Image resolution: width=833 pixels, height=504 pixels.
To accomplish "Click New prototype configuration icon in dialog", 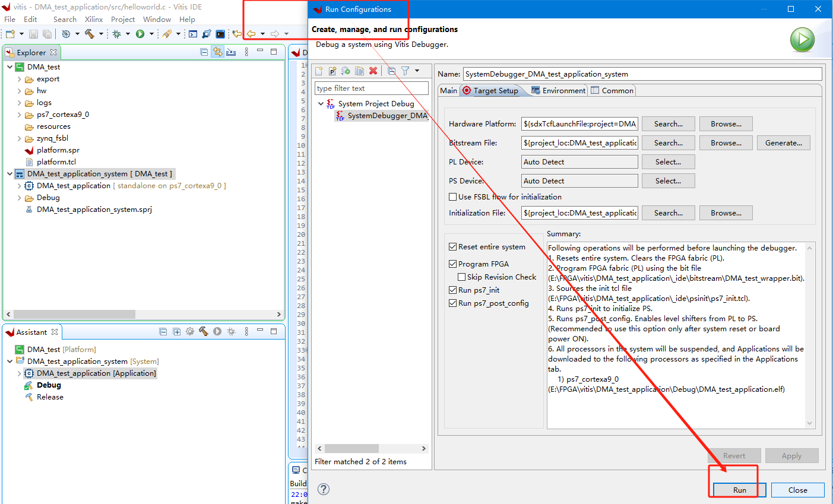I will click(332, 71).
